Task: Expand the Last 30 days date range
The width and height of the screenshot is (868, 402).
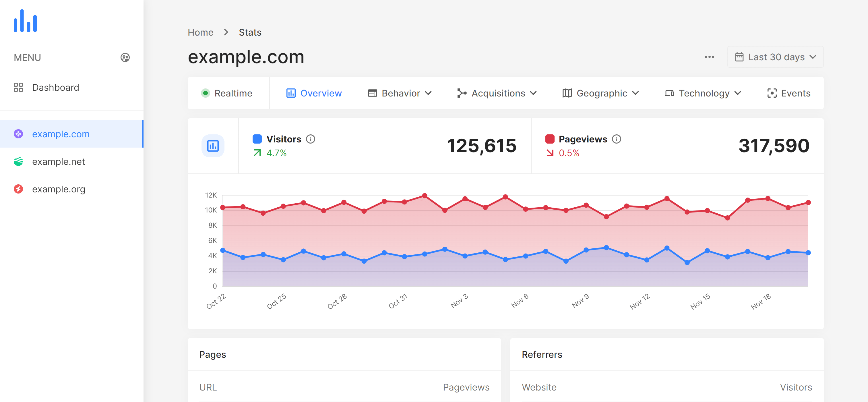Action: click(x=774, y=57)
